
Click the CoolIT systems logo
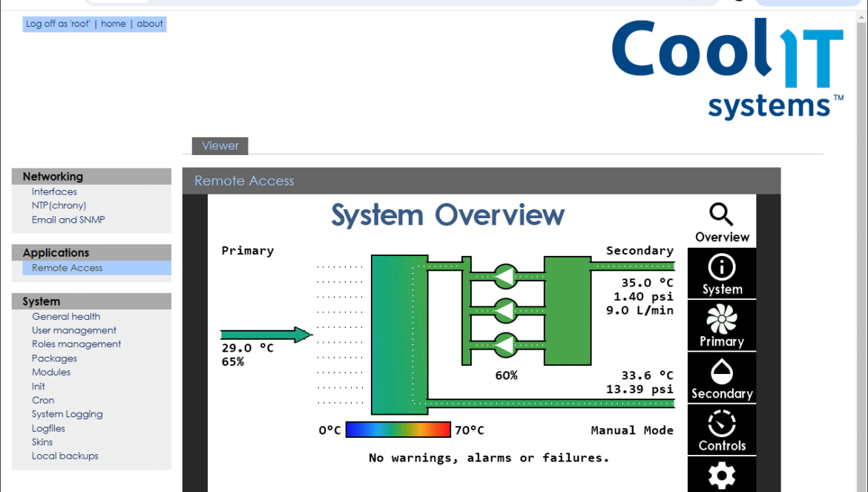pos(727,68)
